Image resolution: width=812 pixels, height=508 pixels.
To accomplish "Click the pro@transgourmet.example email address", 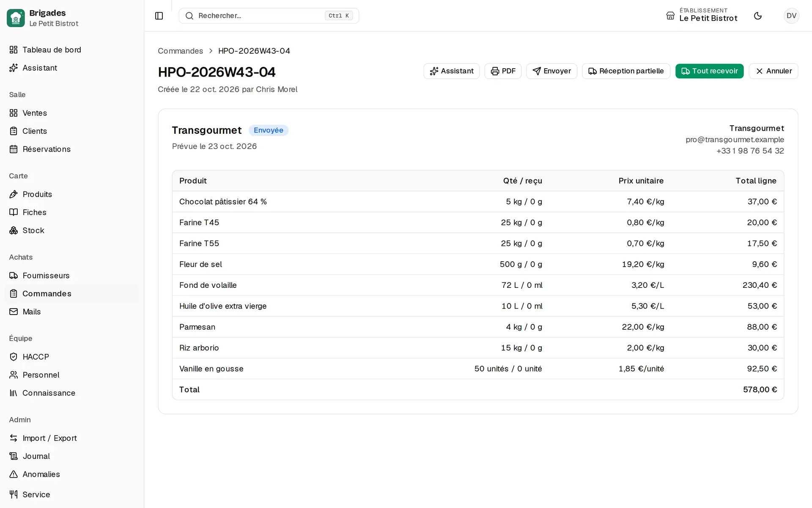I will pyautogui.click(x=735, y=140).
